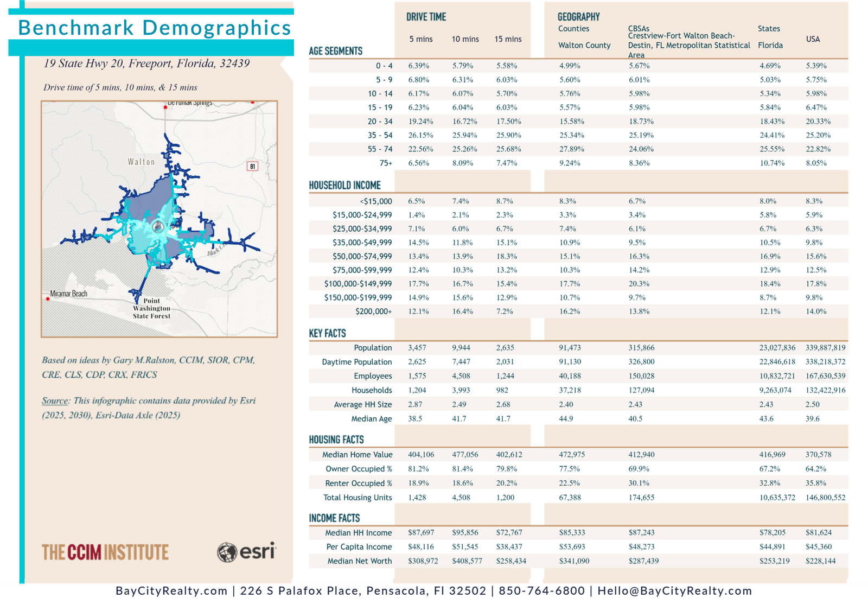Screen dimensions: 868x604
Task: Click the Florida column header
Action: (x=770, y=45)
